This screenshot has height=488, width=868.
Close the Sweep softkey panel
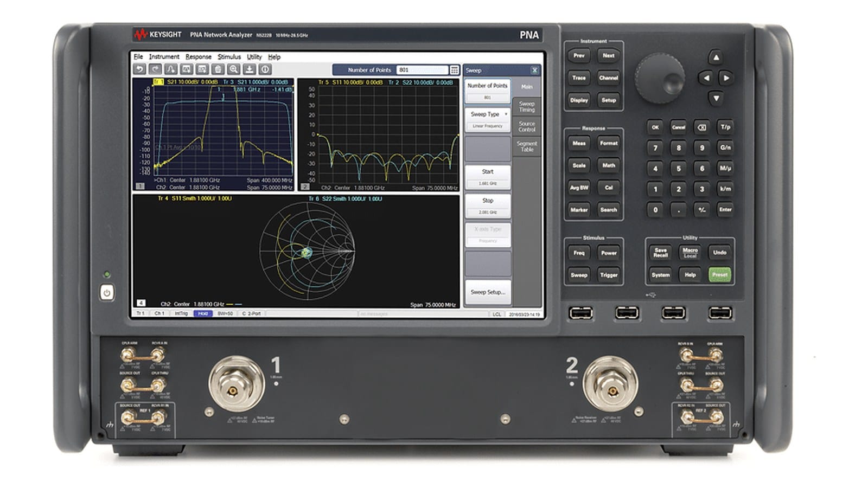point(534,70)
